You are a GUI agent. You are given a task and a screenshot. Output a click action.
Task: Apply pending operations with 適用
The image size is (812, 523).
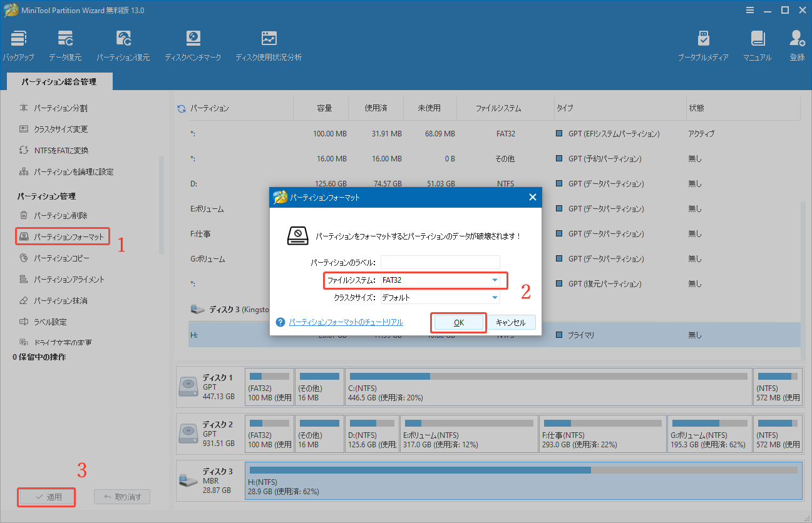46,497
